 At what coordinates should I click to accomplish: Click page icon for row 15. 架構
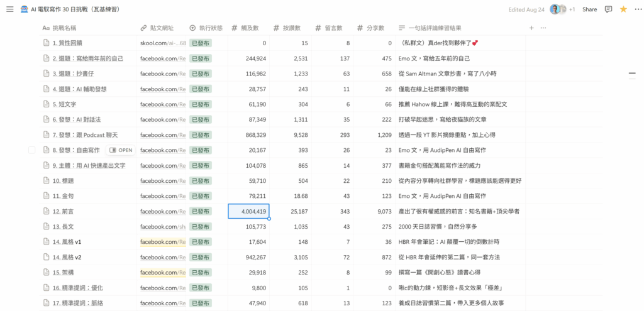click(47, 273)
